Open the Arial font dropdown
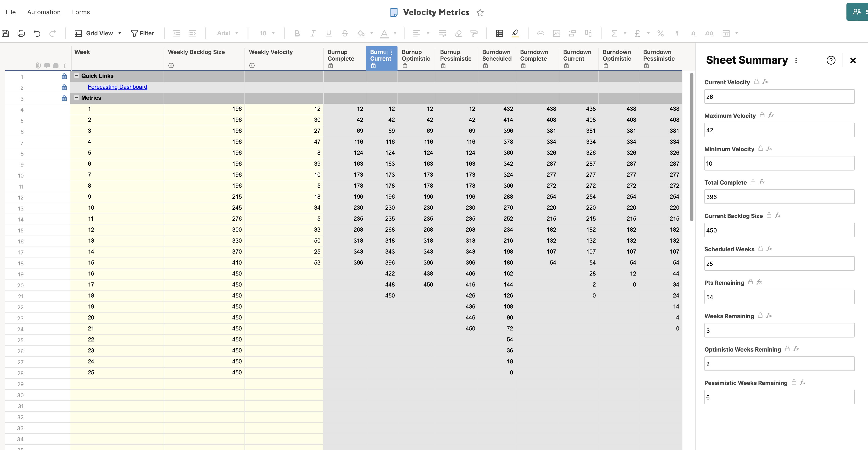Image resolution: width=868 pixels, height=450 pixels. point(228,33)
